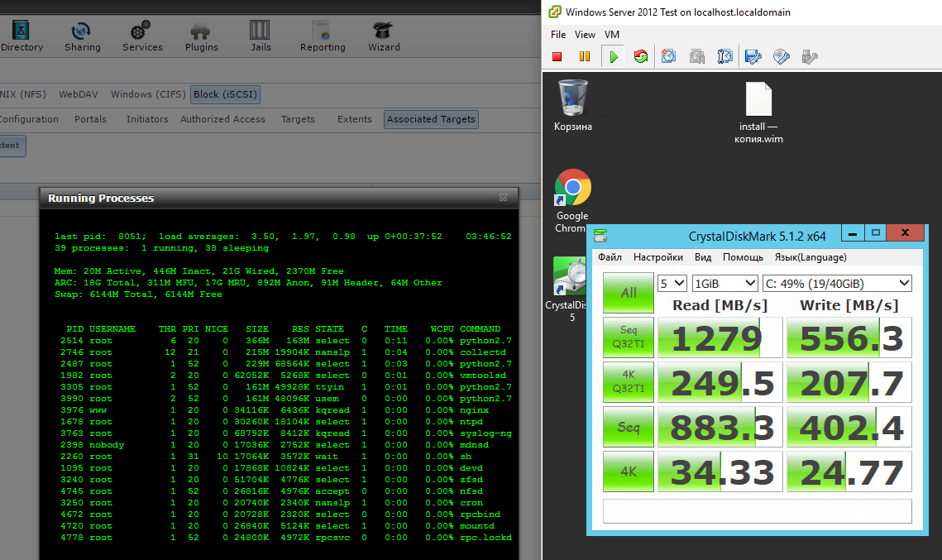Click the USB device connect toolbar icon
Image resolution: width=942 pixels, height=560 pixels.
point(809,56)
